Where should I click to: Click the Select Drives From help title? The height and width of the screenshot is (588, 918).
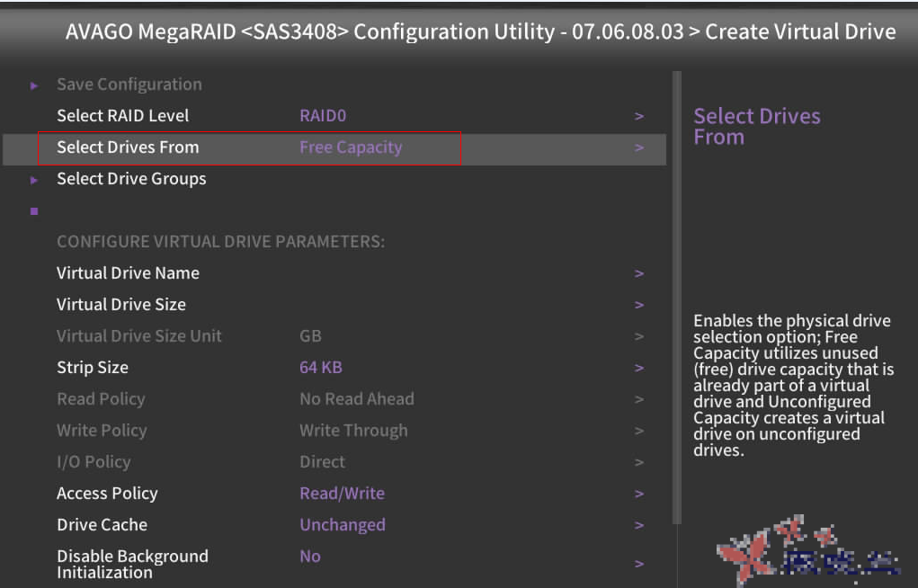tap(757, 127)
